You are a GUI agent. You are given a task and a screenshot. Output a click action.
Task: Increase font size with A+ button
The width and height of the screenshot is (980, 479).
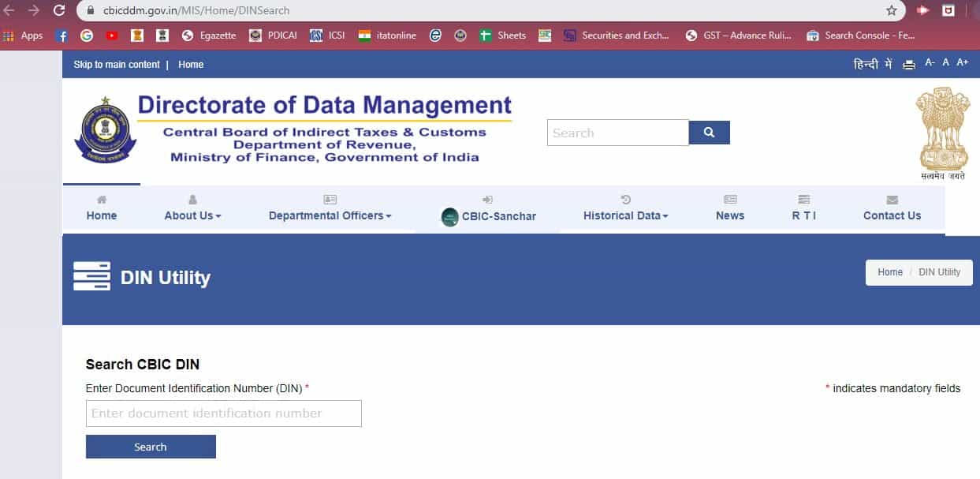(x=962, y=62)
